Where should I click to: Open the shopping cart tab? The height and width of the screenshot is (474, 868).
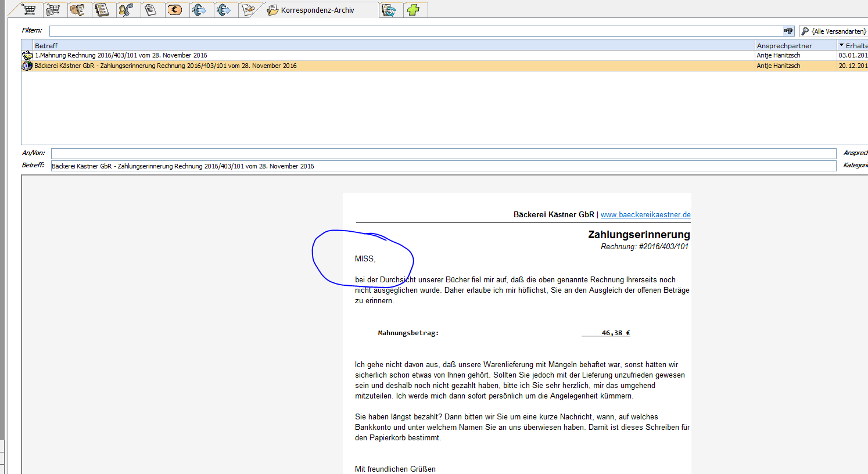(28, 10)
